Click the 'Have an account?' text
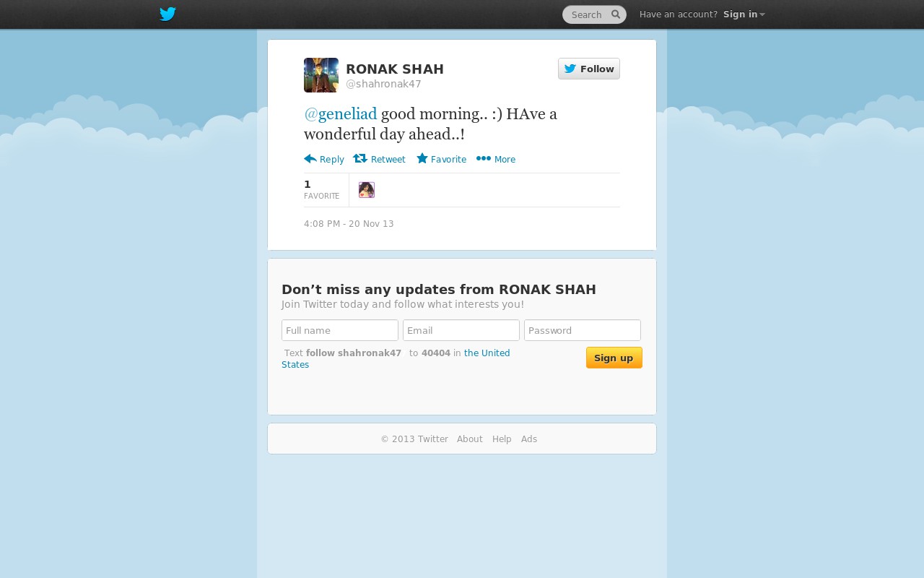Screen dimensions: 924x578 pos(679,14)
